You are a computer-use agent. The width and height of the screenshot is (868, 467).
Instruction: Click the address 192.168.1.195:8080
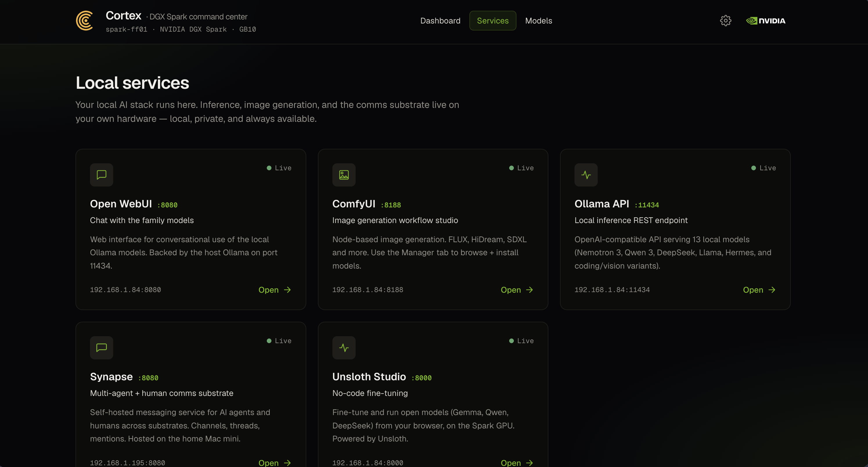pos(127,463)
